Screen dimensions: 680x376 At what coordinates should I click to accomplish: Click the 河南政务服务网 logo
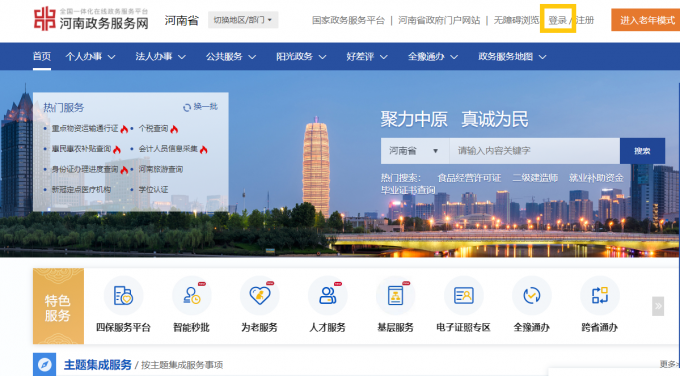point(91,19)
